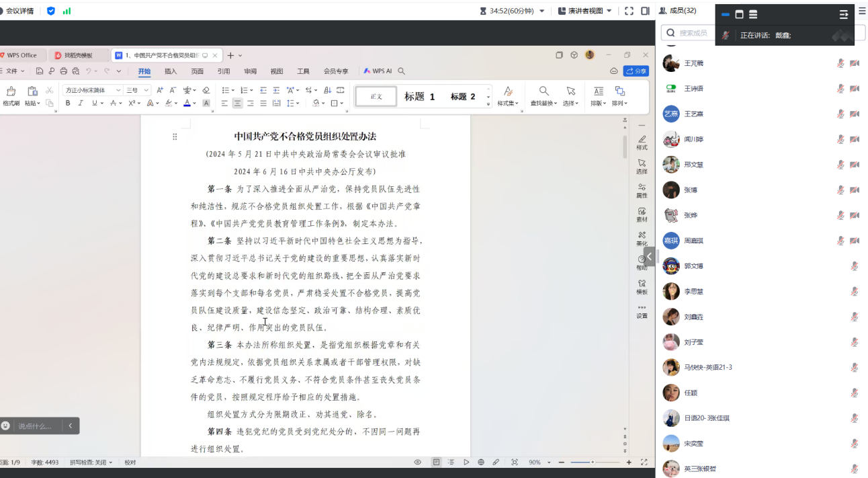The height and width of the screenshot is (478, 868).
Task: Click the WPS AI icon
Action: pyautogui.click(x=378, y=71)
